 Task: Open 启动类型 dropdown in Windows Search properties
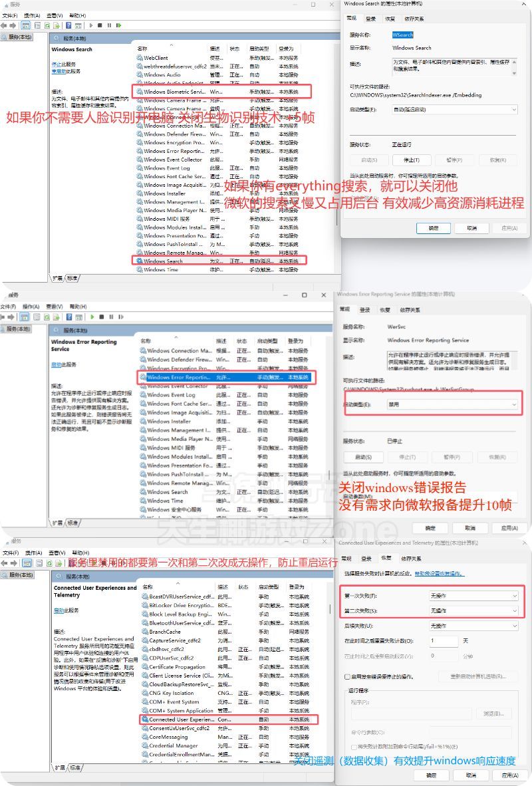pyautogui.click(x=454, y=109)
